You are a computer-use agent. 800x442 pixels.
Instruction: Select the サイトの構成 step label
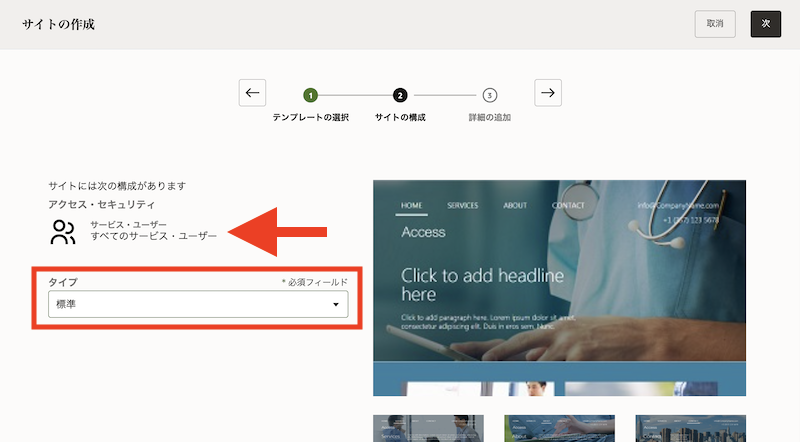[400, 118]
